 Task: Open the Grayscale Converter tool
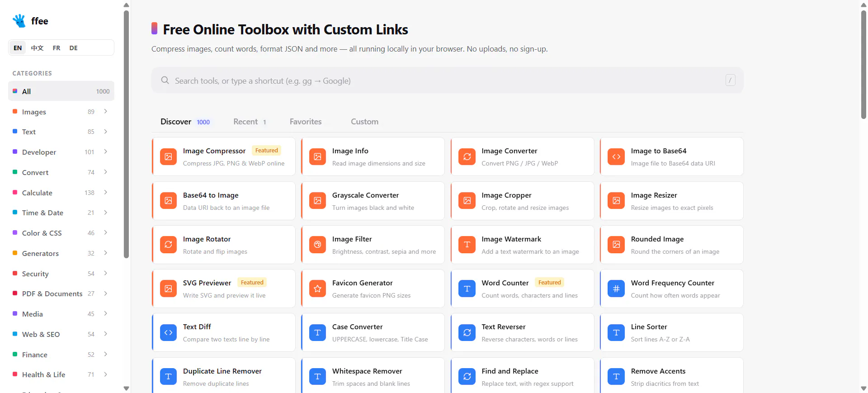[x=373, y=201]
